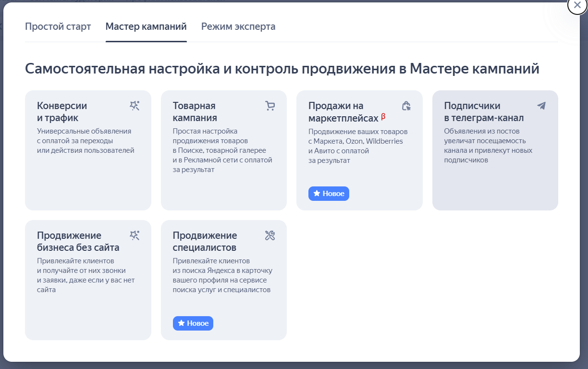The width and height of the screenshot is (588, 369).
Task: Close the campaign selection dialog
Action: point(576,5)
